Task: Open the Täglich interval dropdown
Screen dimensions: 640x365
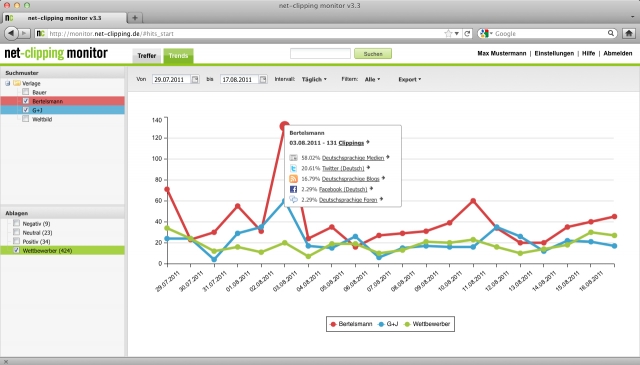Action: (314, 79)
